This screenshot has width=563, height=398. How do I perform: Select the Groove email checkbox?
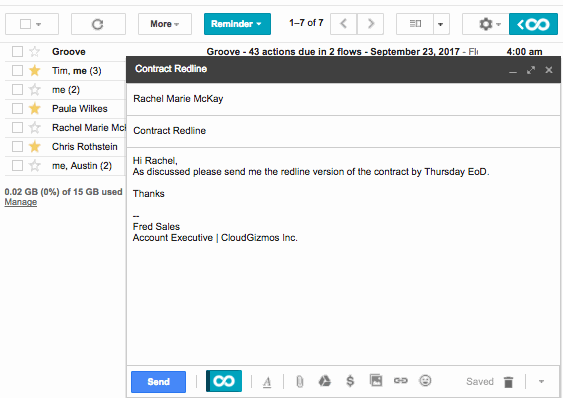point(17,52)
